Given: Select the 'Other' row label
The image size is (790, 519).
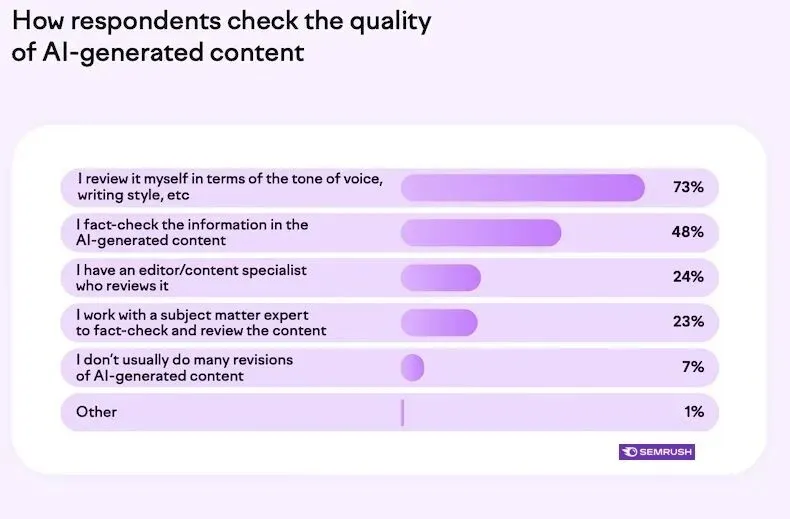Looking at the screenshot, I should (97, 412).
